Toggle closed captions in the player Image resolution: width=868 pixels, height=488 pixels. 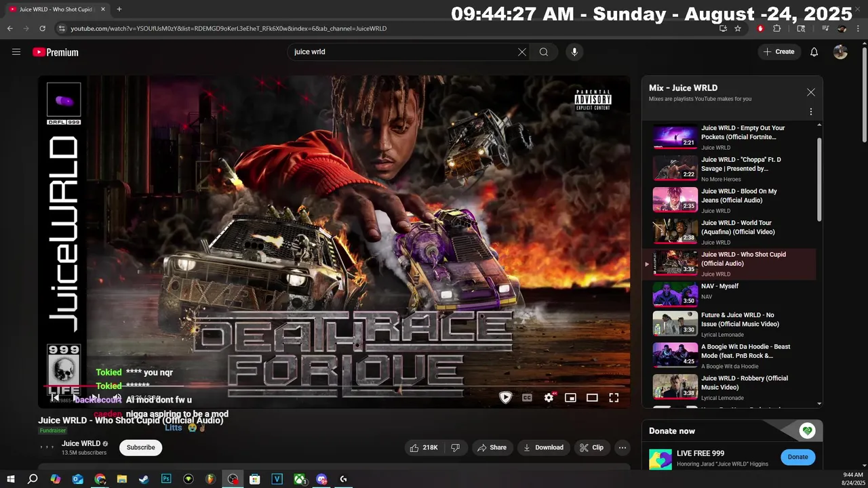527,398
